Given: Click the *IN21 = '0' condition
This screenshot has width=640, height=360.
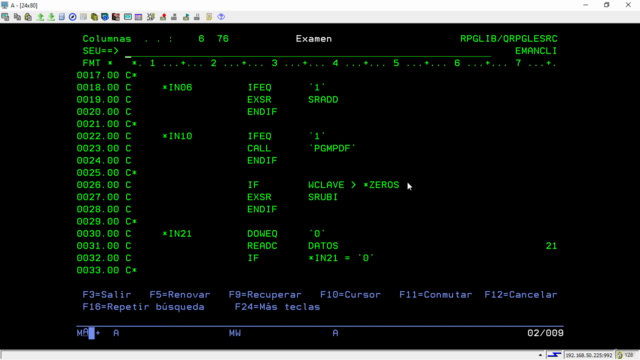Looking at the screenshot, I should click(x=341, y=258).
